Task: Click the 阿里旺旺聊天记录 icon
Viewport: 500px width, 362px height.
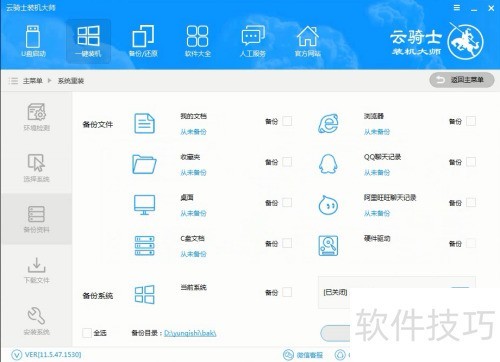Action: pos(328,205)
